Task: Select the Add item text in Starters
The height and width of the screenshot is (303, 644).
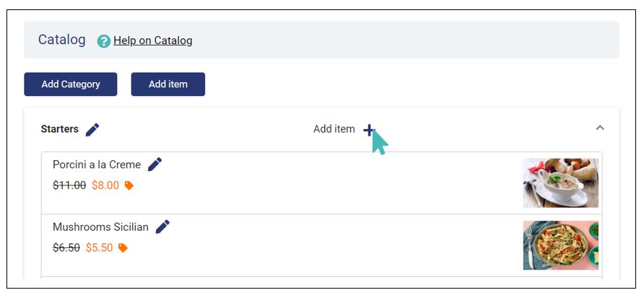Action: (x=334, y=129)
